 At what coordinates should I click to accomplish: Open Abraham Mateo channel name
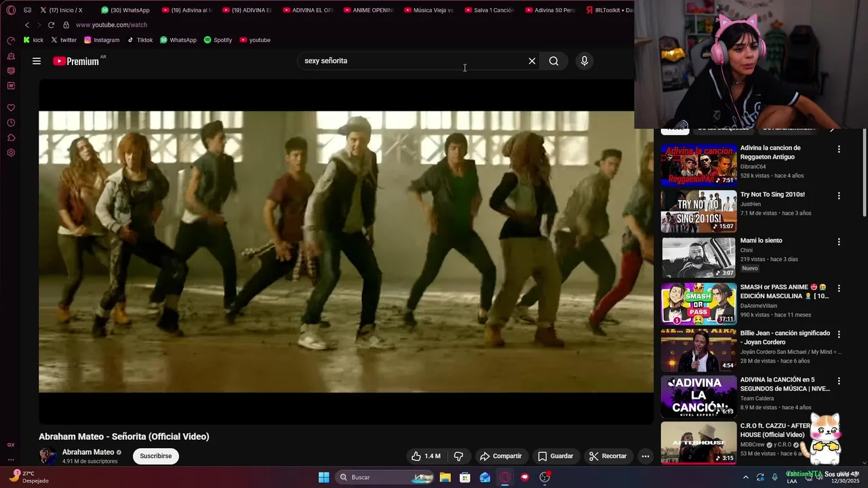coord(88,452)
